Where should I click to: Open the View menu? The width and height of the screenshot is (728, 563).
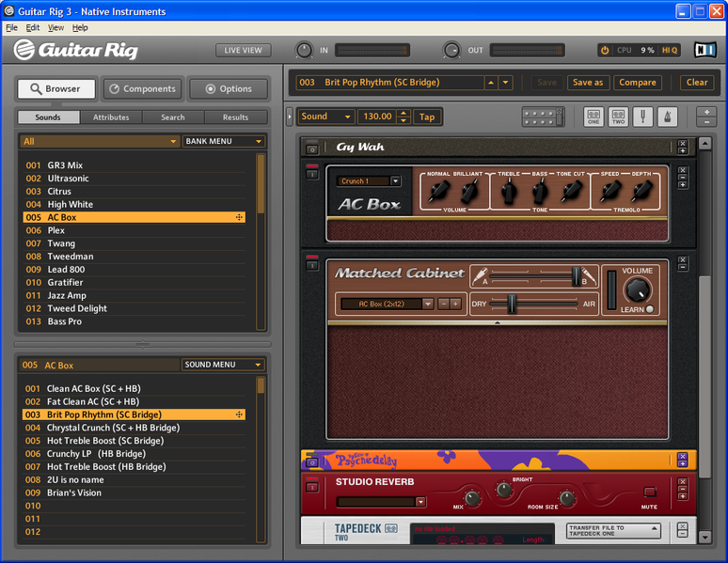pyautogui.click(x=56, y=27)
